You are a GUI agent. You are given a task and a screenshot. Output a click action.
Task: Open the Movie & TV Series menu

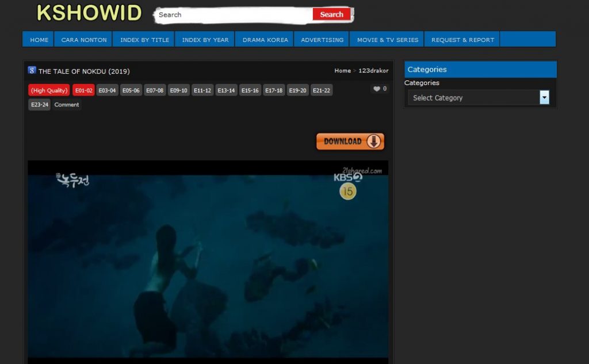tap(388, 40)
